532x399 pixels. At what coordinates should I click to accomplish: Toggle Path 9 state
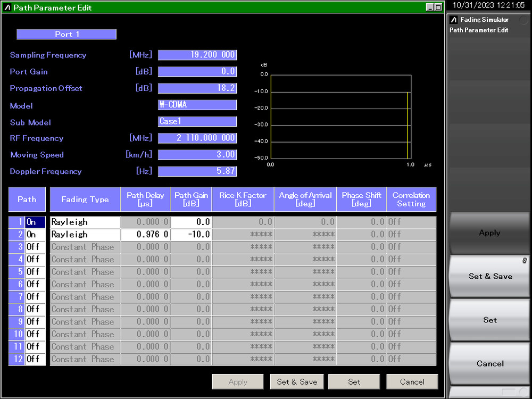point(35,322)
